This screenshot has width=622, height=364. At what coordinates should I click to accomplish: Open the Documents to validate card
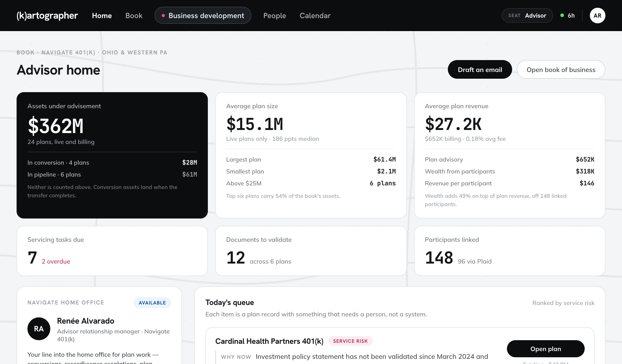[311, 251]
